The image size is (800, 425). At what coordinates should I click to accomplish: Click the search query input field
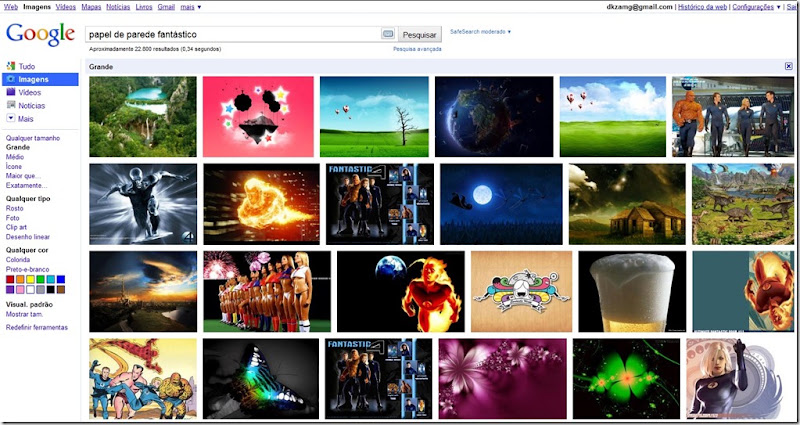(233, 34)
